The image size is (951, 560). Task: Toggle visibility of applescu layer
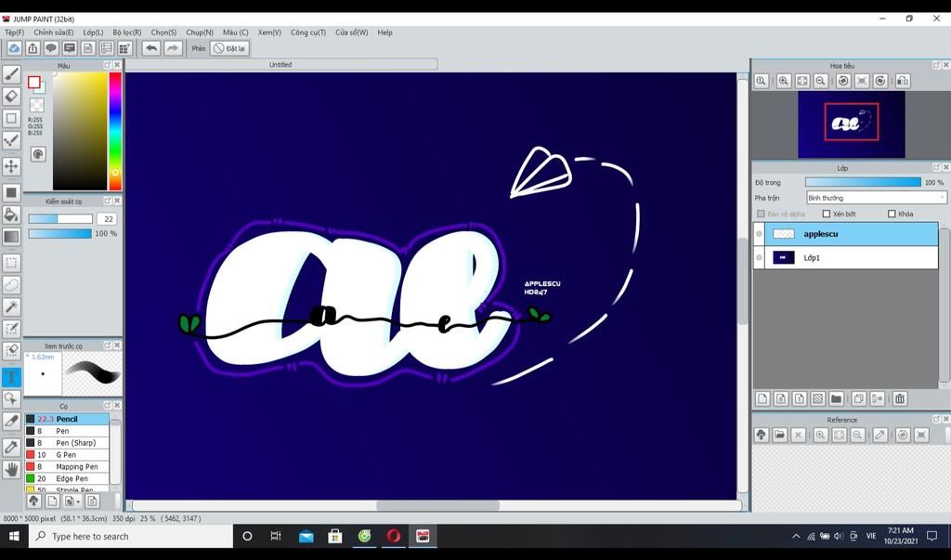[759, 234]
